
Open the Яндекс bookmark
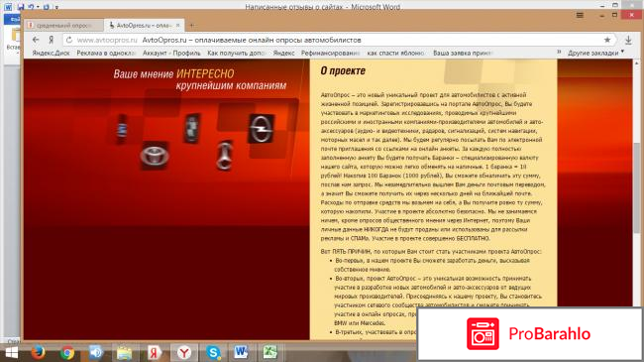point(283,54)
